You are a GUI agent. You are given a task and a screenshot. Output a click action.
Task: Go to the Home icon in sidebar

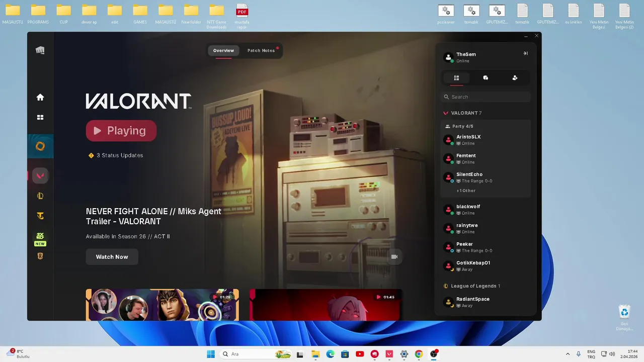40,98
